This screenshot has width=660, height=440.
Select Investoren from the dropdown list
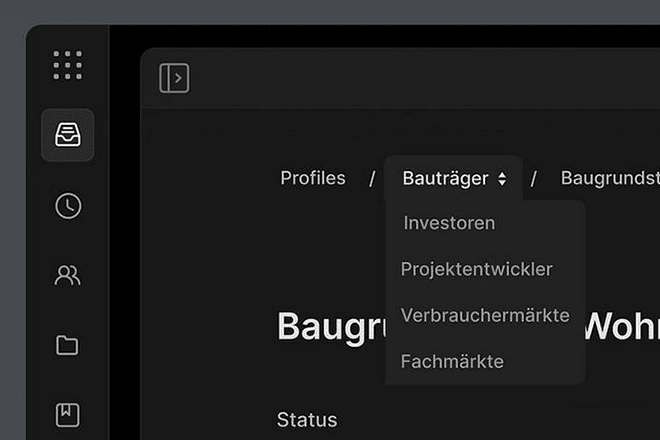click(449, 223)
